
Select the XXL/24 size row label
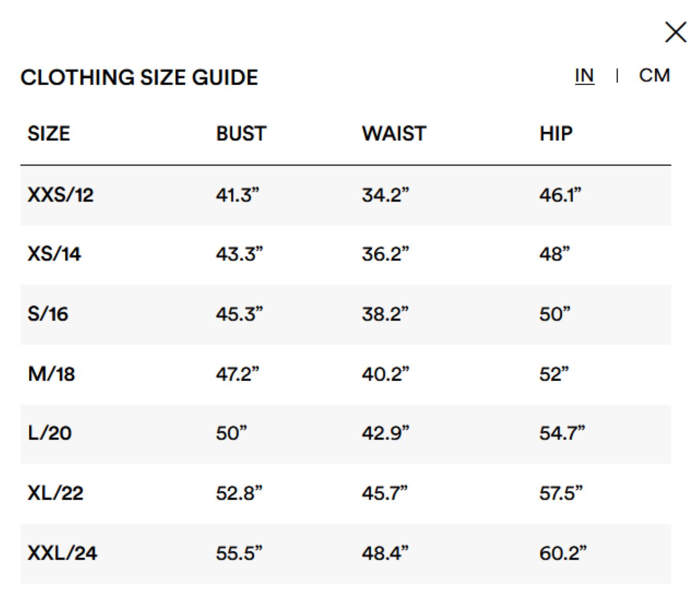tap(62, 553)
